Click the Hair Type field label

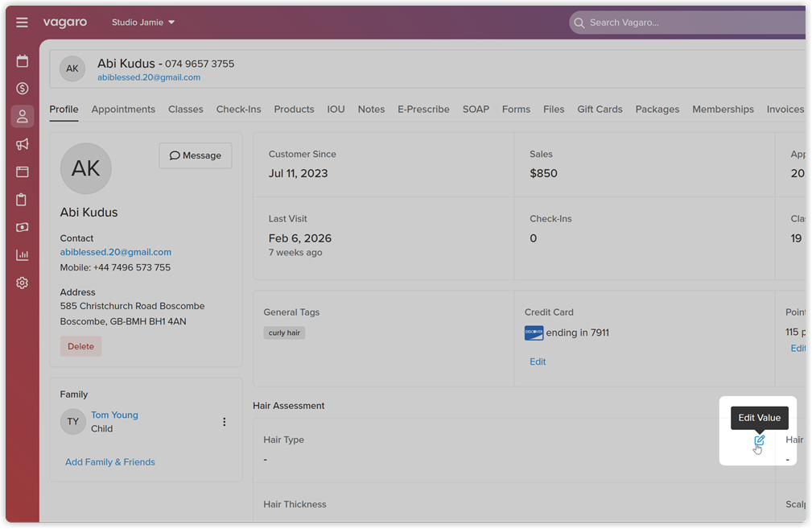tap(284, 440)
